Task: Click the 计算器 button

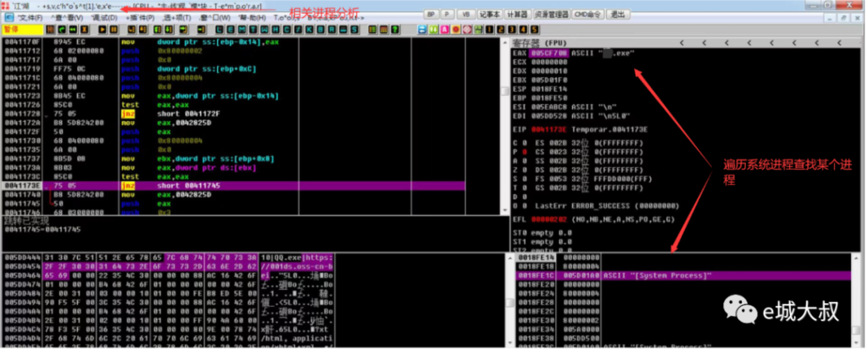Action: pyautogui.click(x=517, y=14)
